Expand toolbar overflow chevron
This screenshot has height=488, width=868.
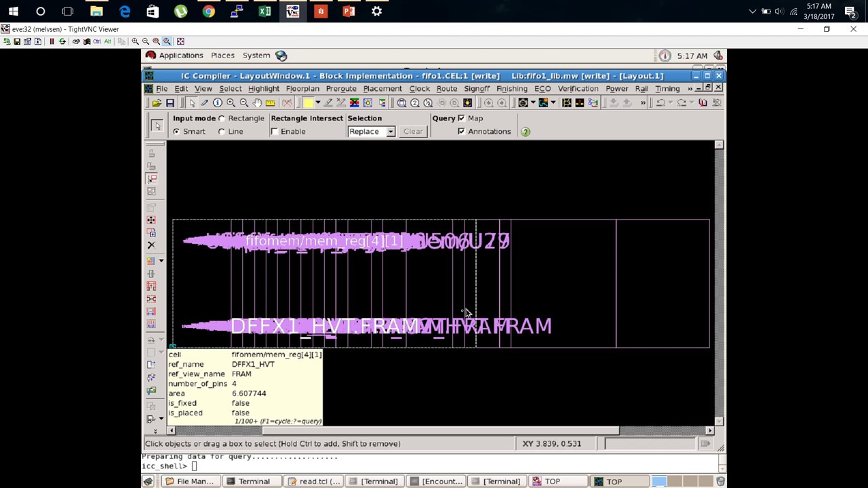coord(643,102)
